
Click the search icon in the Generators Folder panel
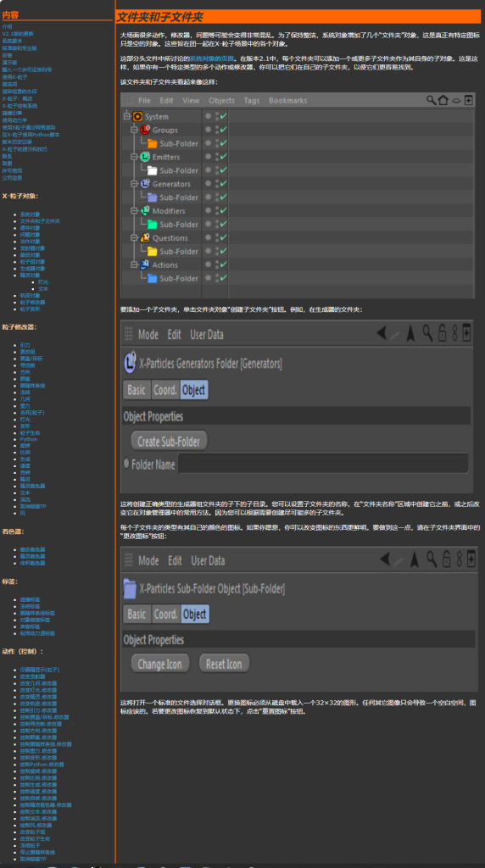[x=427, y=333]
